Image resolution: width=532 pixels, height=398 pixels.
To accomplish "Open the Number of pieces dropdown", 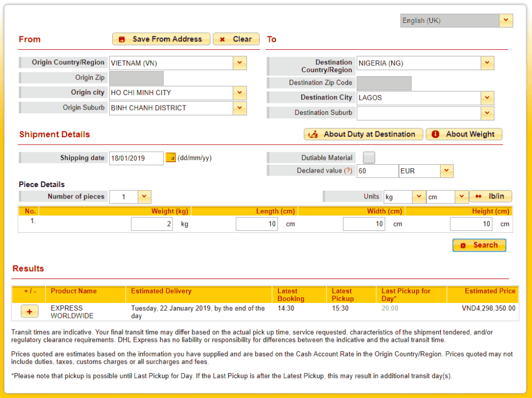I will click(x=144, y=196).
